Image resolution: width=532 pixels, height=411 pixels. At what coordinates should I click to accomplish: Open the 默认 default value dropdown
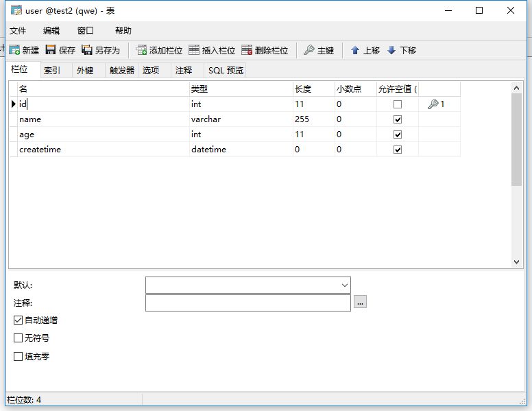pos(344,285)
